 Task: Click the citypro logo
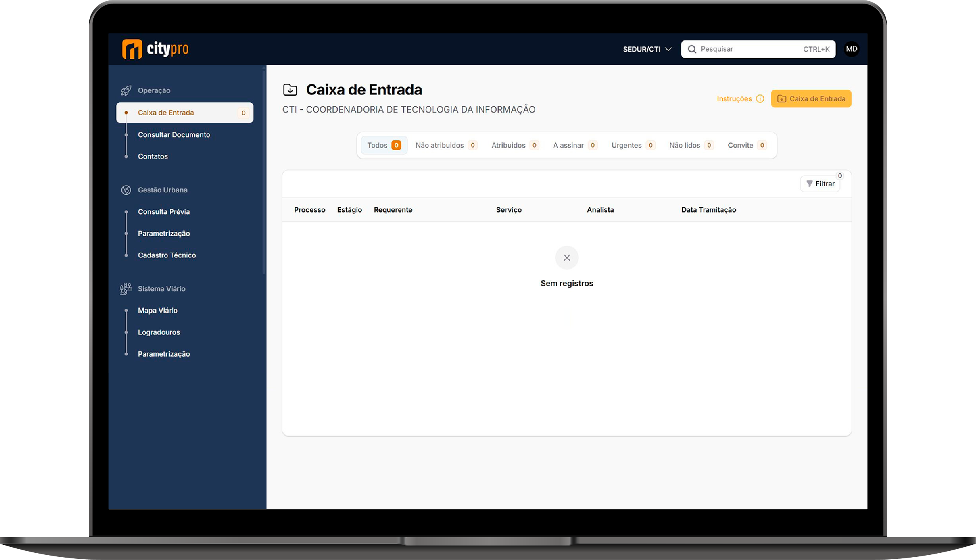155,49
